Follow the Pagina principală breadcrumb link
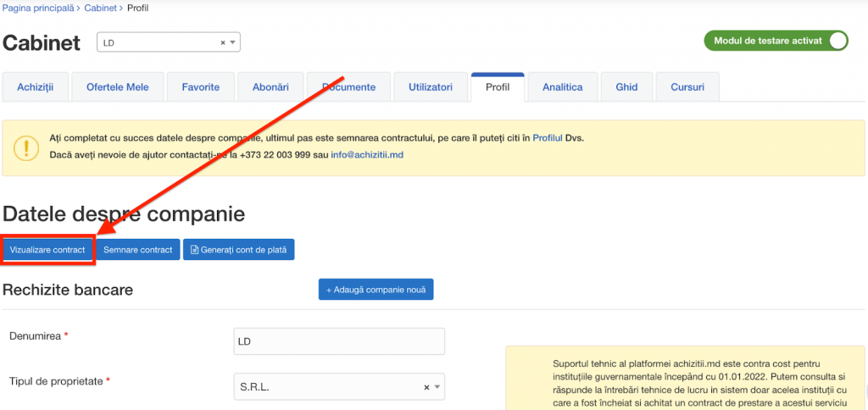The height and width of the screenshot is (410, 868). [x=37, y=8]
